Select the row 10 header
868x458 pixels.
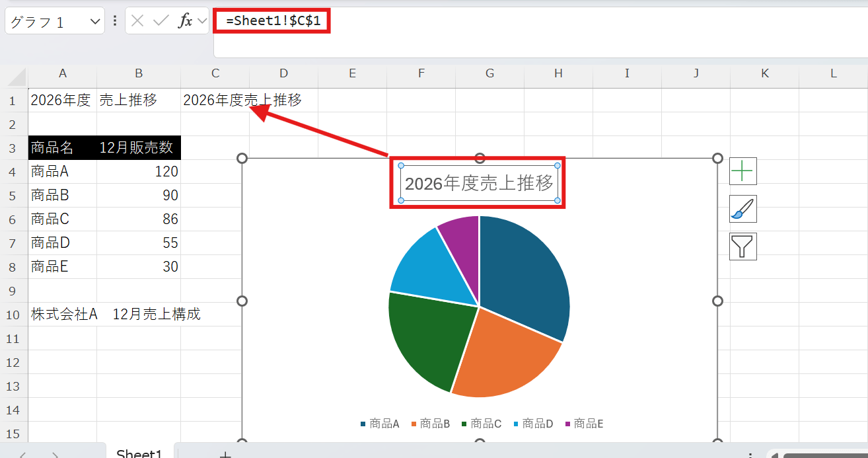click(13, 315)
